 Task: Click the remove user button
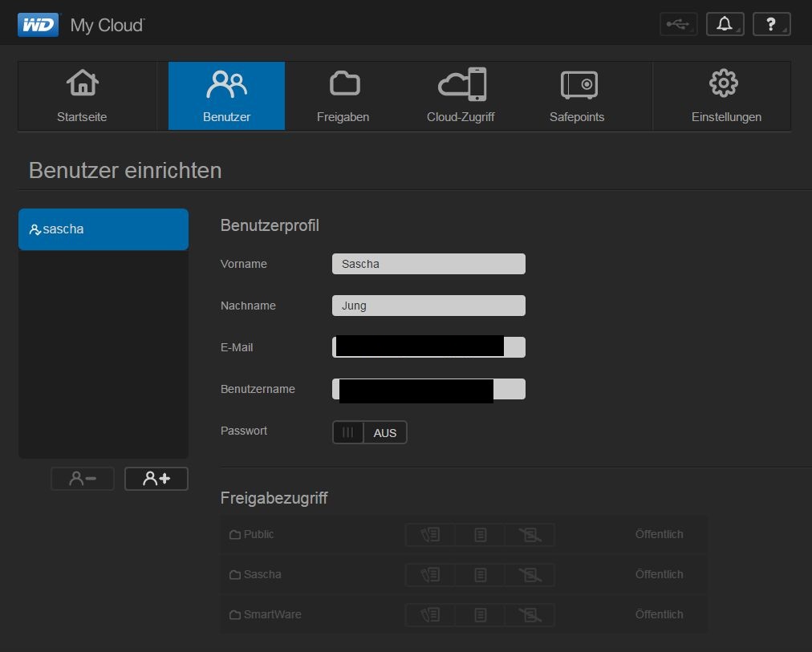(x=83, y=479)
